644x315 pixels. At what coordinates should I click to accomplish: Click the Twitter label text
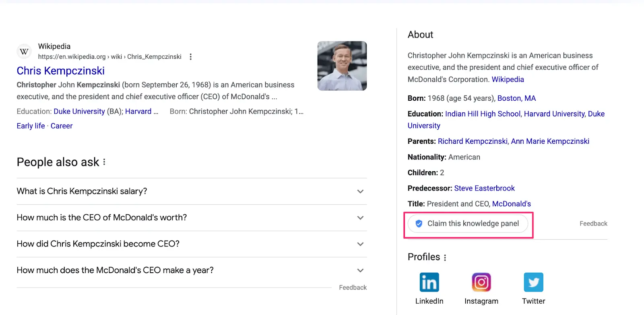(x=533, y=301)
